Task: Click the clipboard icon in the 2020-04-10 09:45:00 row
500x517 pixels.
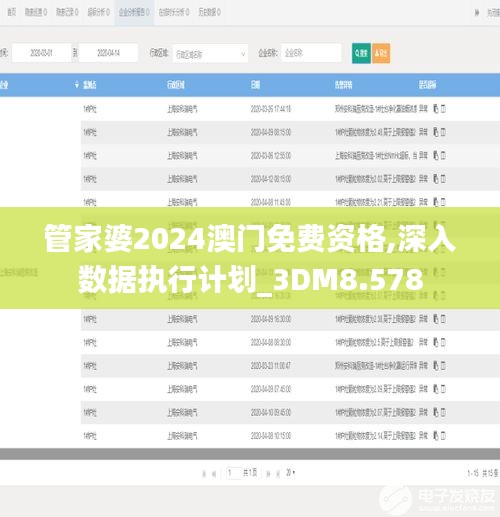Action: 436,412
